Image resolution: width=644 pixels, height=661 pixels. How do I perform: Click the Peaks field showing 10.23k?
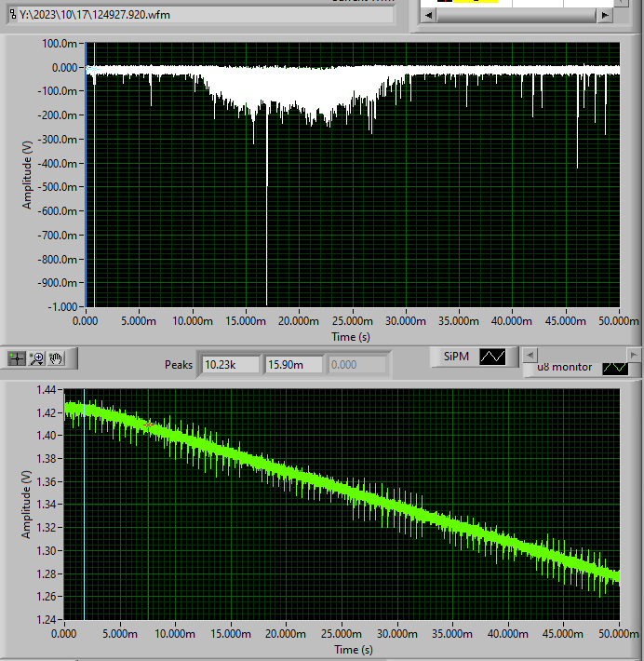point(231,365)
